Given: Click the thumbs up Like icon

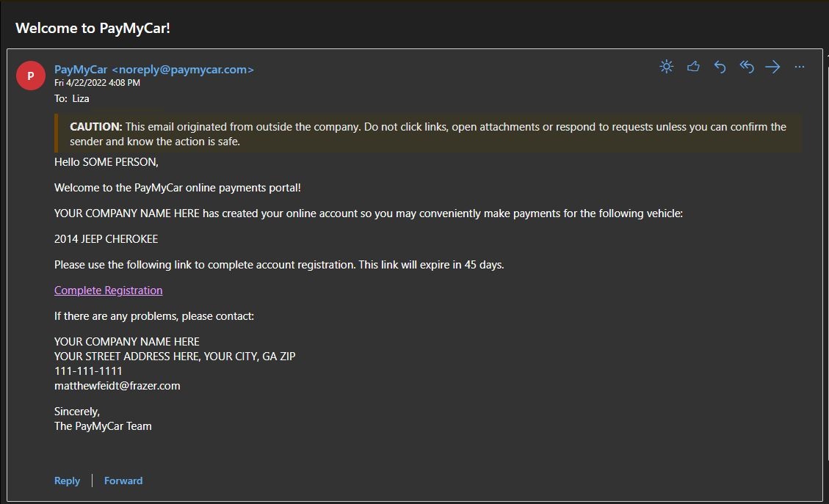Looking at the screenshot, I should pos(693,67).
